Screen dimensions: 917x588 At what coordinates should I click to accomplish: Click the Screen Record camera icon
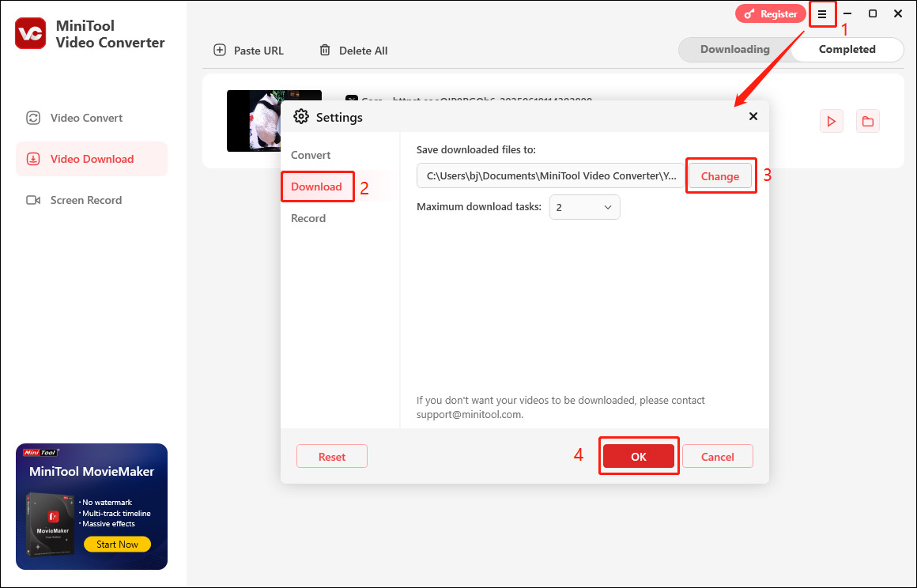click(33, 200)
